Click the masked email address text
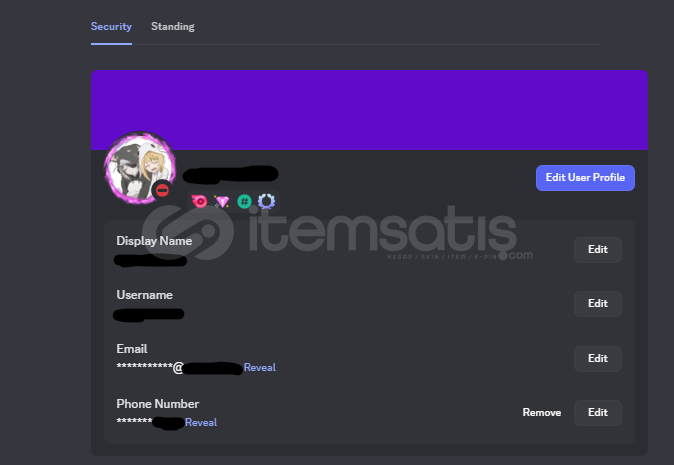Image resolution: width=674 pixels, height=465 pixels. point(179,367)
